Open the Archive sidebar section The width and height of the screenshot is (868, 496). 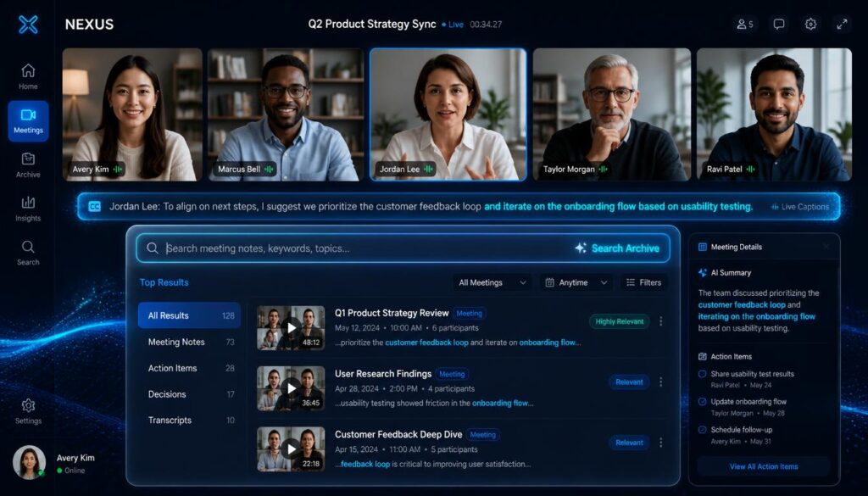[28, 165]
